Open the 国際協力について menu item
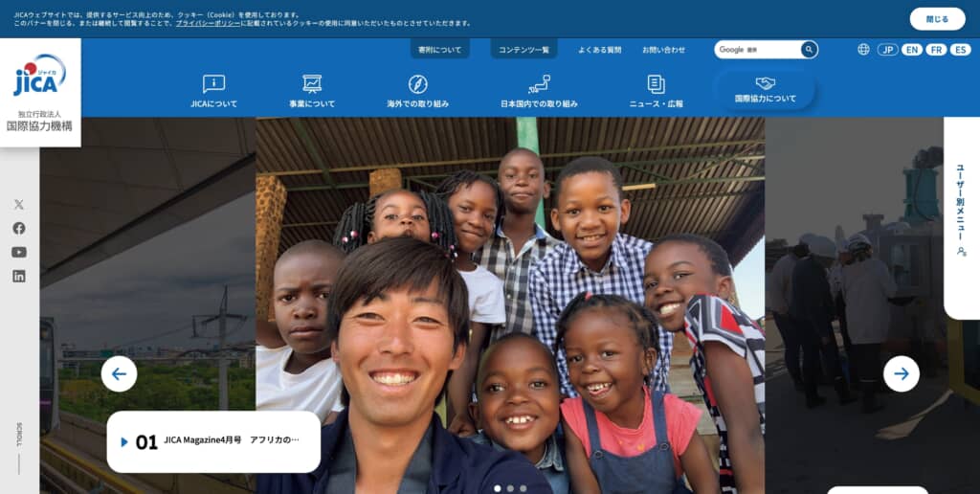The image size is (980, 494). pyautogui.click(x=765, y=90)
